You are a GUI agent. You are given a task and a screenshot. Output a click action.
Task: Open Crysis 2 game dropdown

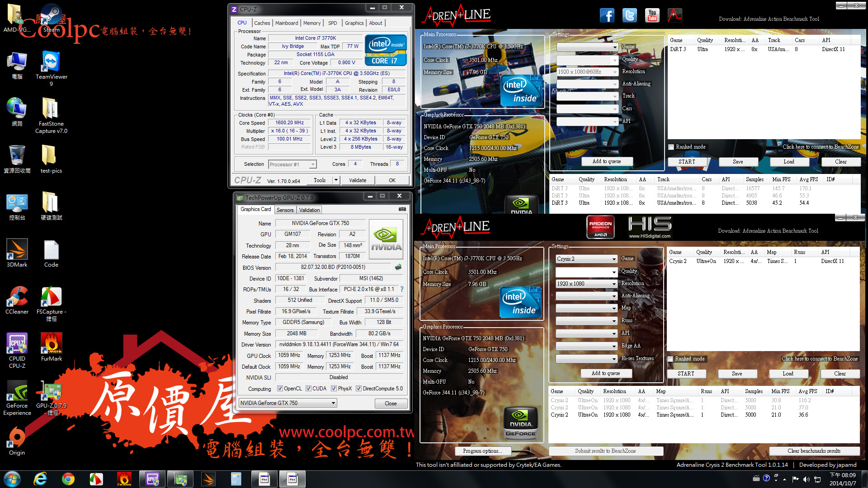(586, 259)
